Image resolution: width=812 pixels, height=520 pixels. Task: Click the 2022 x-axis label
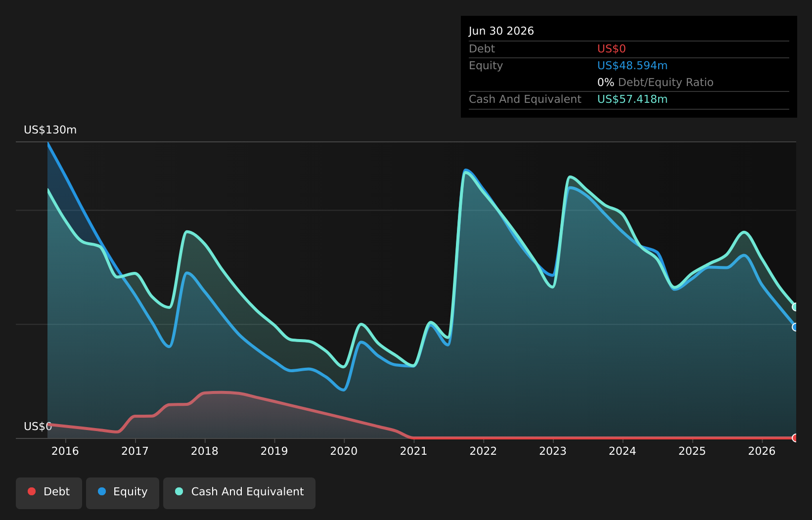(x=483, y=451)
